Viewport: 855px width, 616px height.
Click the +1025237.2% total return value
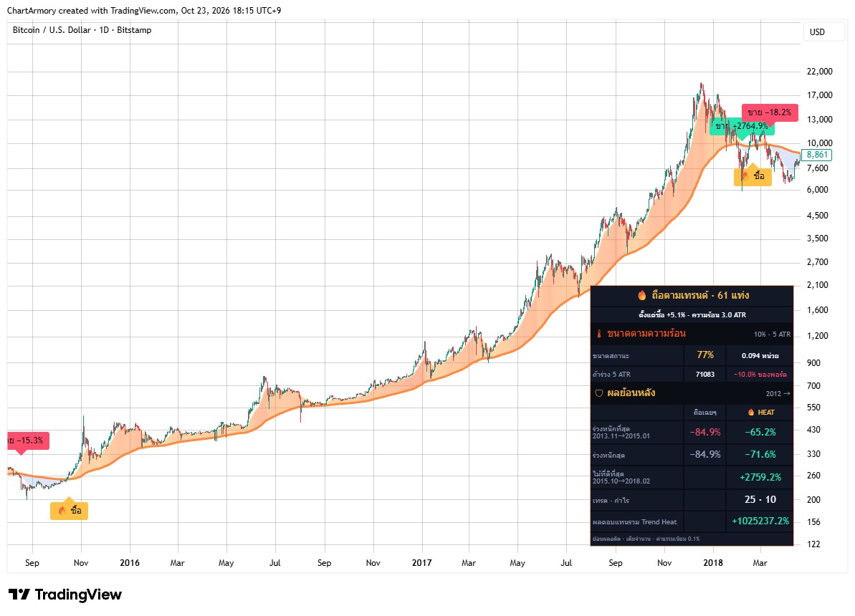coord(760,521)
